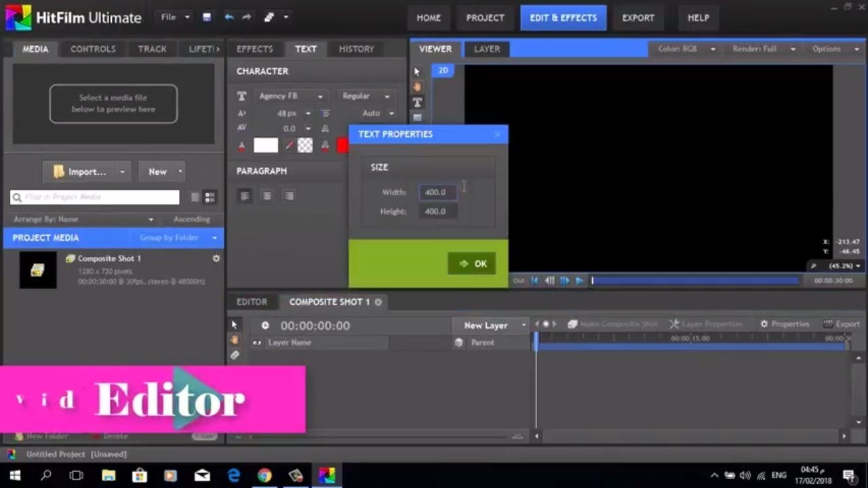Align paragraph text center
The image size is (868, 488).
tap(267, 196)
